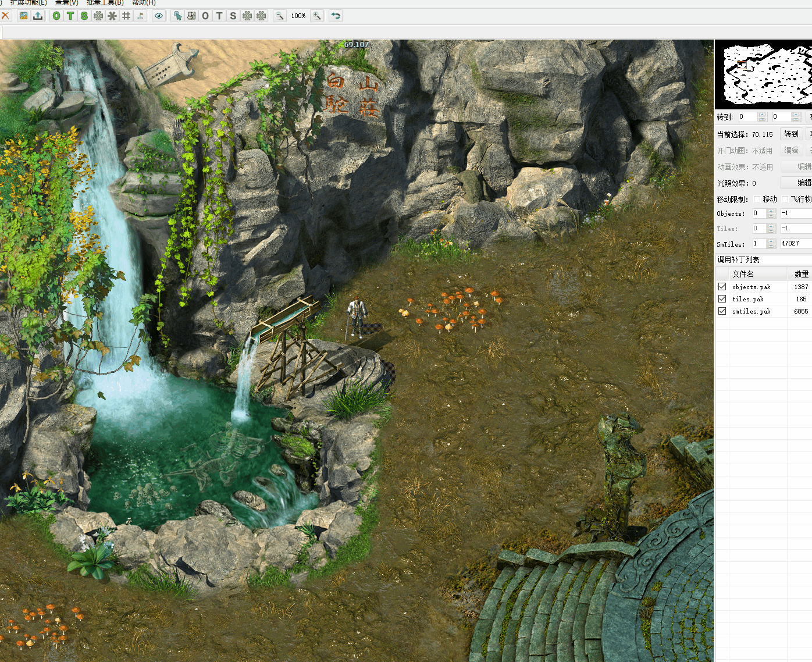Screen dimensions: 812x662
Task: Enable the 飞行物 movement limit checkbox
Action: (x=785, y=199)
